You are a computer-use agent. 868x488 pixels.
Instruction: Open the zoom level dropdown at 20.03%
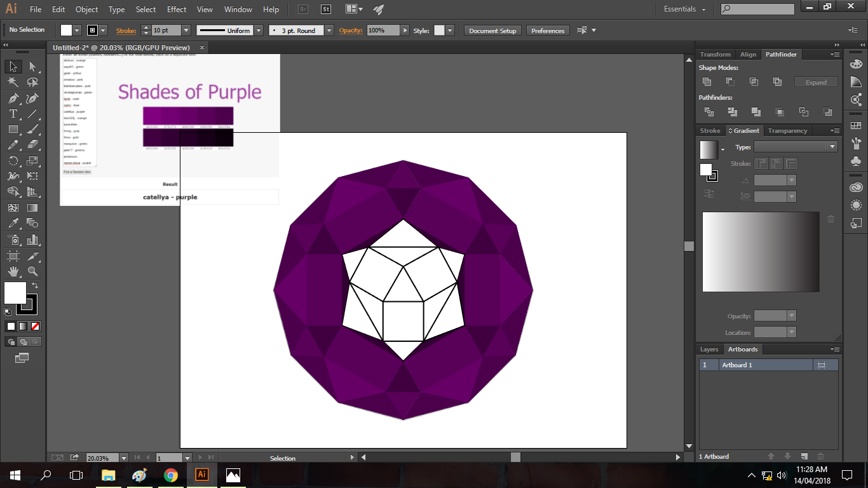coord(123,457)
